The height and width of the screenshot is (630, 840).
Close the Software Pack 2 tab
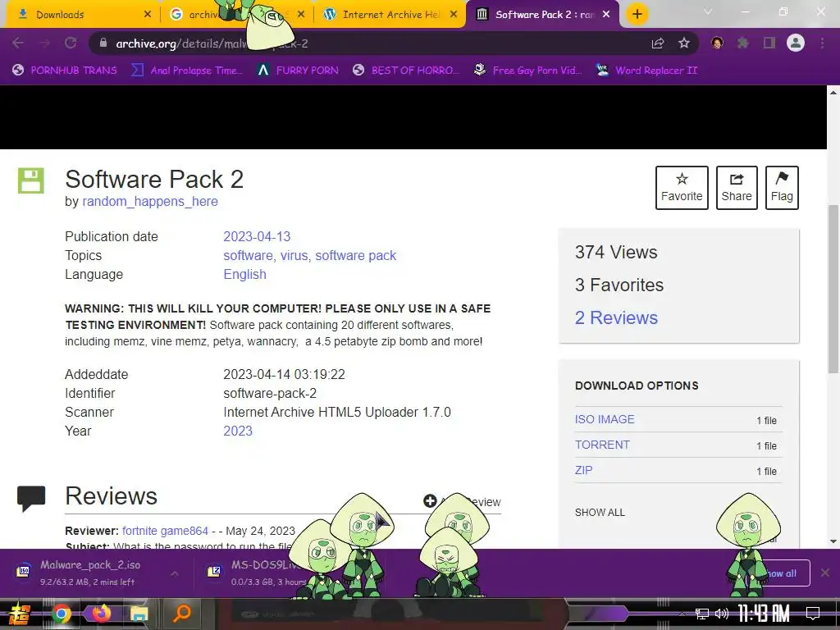tap(606, 15)
